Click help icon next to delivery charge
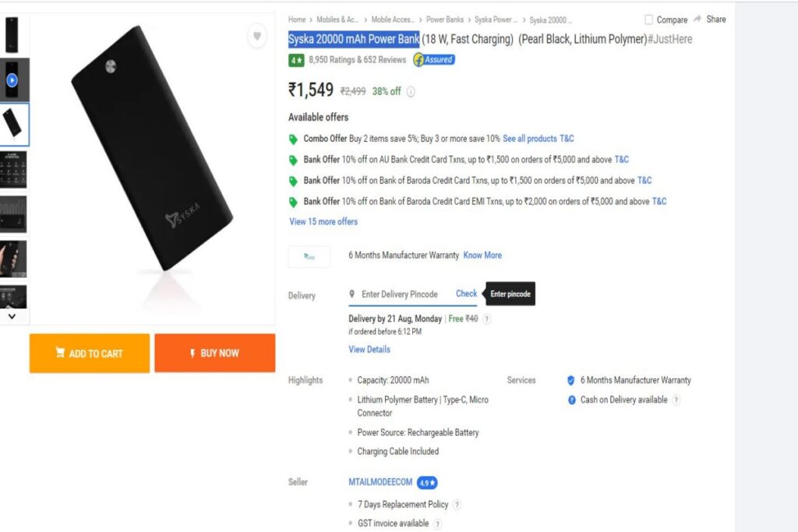 tap(487, 319)
